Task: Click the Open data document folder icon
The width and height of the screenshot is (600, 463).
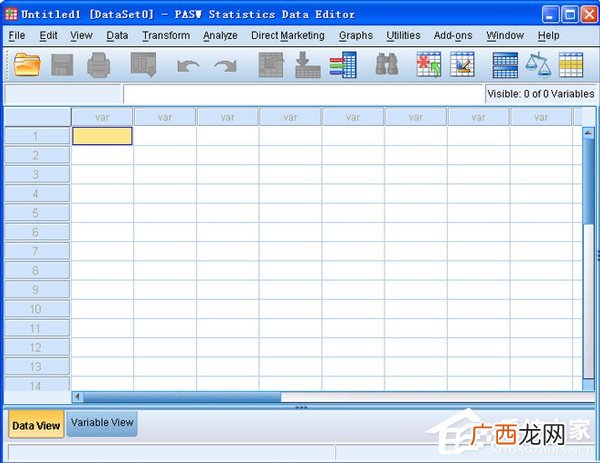Action: point(27,65)
